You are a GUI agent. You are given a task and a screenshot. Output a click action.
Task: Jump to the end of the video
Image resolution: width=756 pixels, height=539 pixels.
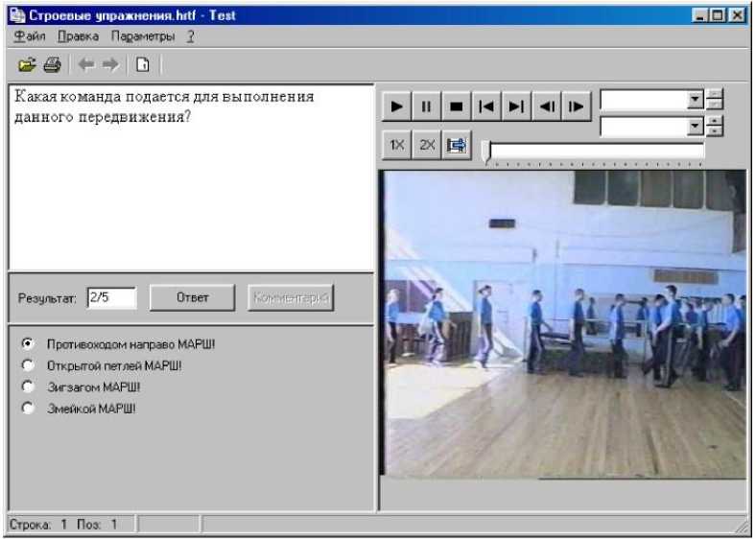point(516,106)
